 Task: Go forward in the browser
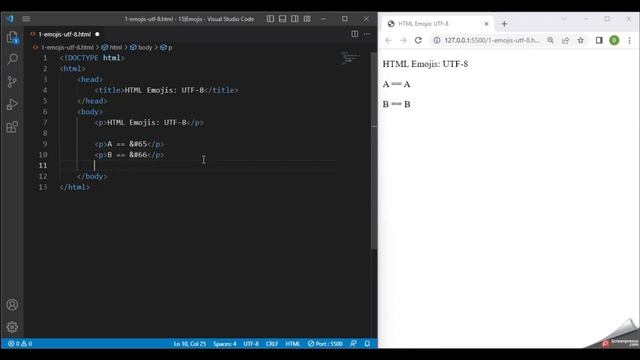[403, 40]
